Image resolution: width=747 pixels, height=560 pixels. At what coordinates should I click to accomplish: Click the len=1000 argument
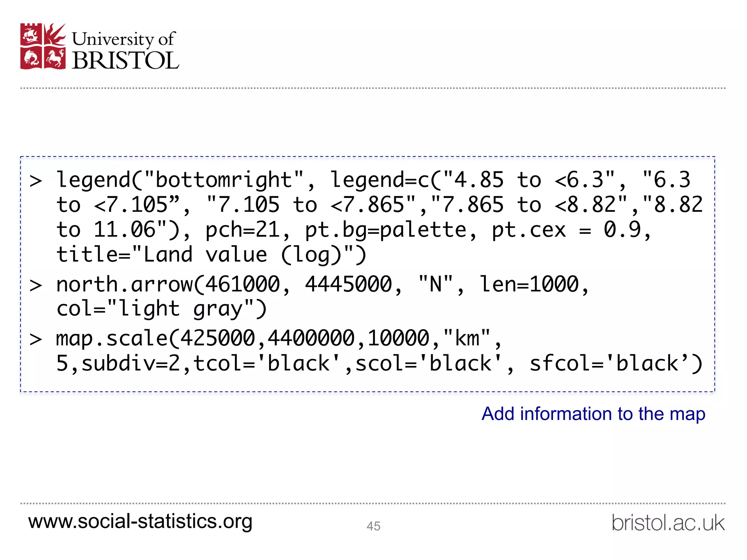point(529,285)
